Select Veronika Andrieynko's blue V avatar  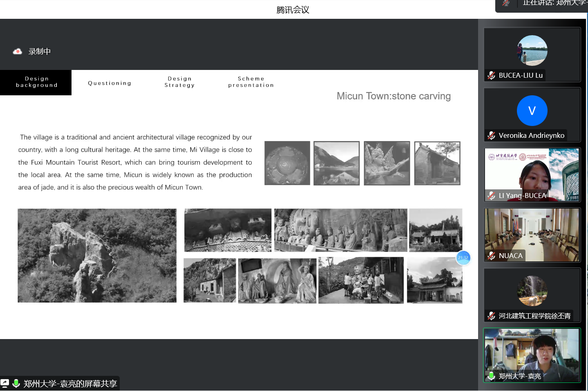[532, 110]
